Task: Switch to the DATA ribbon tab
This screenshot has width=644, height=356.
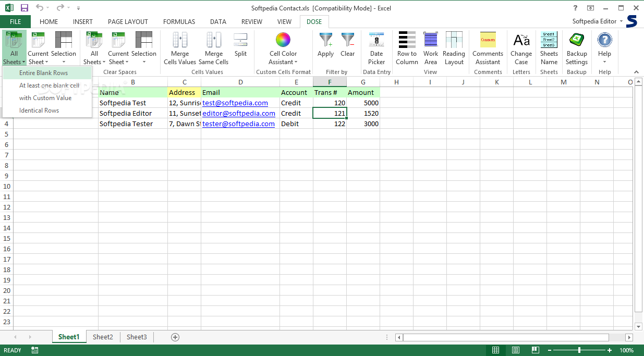Action: tap(218, 22)
